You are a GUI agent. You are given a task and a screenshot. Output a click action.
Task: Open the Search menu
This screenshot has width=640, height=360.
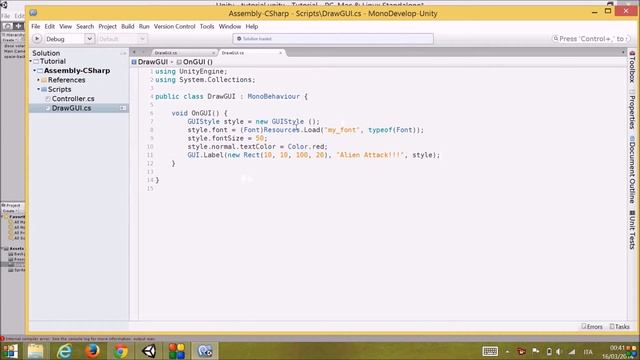pyautogui.click(x=85, y=27)
